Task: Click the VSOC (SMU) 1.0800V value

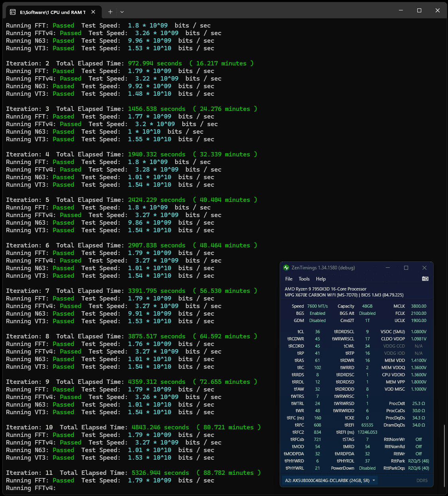Action: (x=418, y=332)
